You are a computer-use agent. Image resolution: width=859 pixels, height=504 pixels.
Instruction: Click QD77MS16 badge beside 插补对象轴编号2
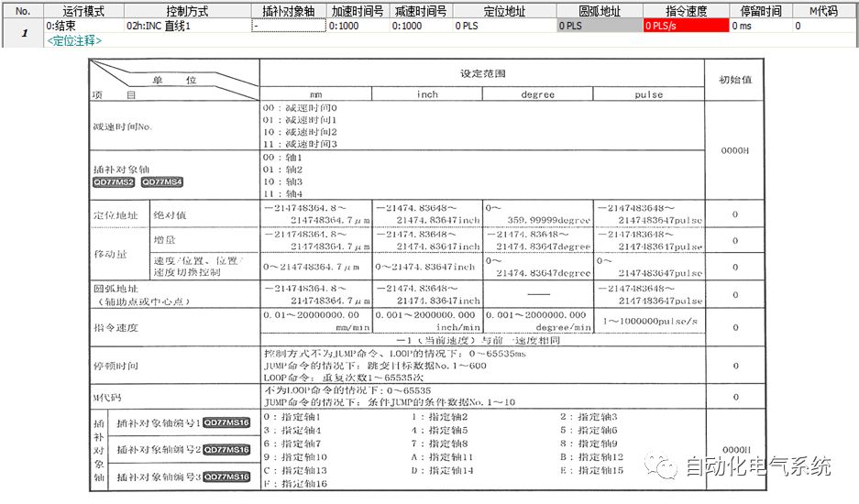[226, 450]
